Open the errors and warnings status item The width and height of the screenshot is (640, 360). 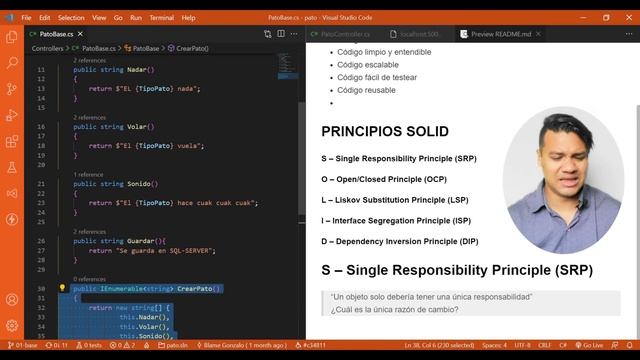point(122,345)
